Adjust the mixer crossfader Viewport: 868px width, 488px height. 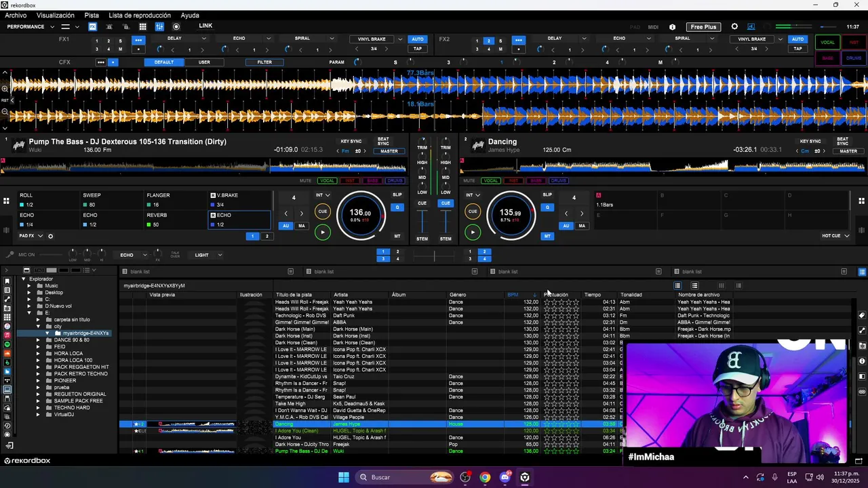tap(434, 256)
